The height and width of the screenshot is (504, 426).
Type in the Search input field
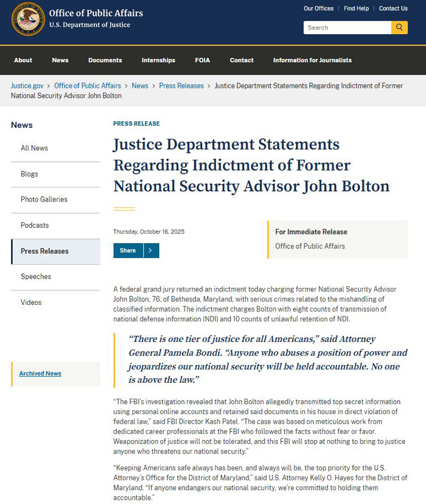[x=347, y=27]
